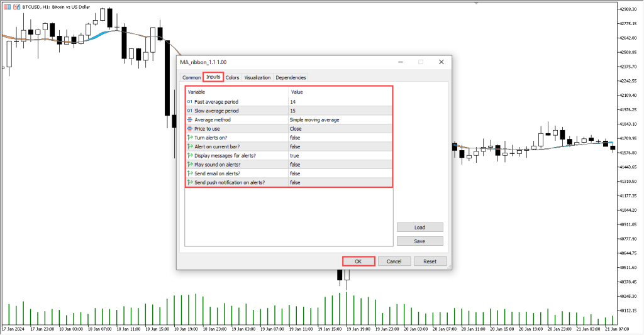Select the Send email on alerts? label

pos(217,173)
